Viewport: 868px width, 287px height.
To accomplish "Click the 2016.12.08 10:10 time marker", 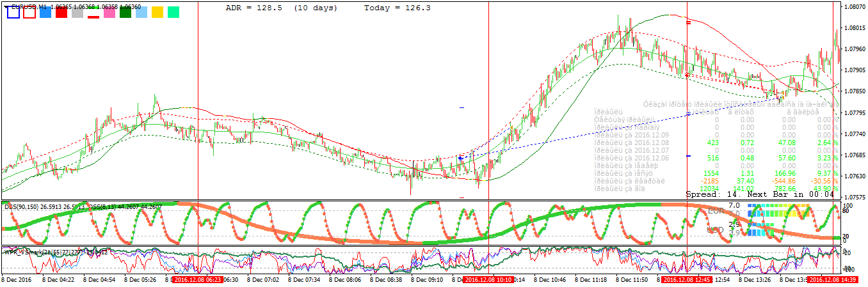I will click(488, 279).
